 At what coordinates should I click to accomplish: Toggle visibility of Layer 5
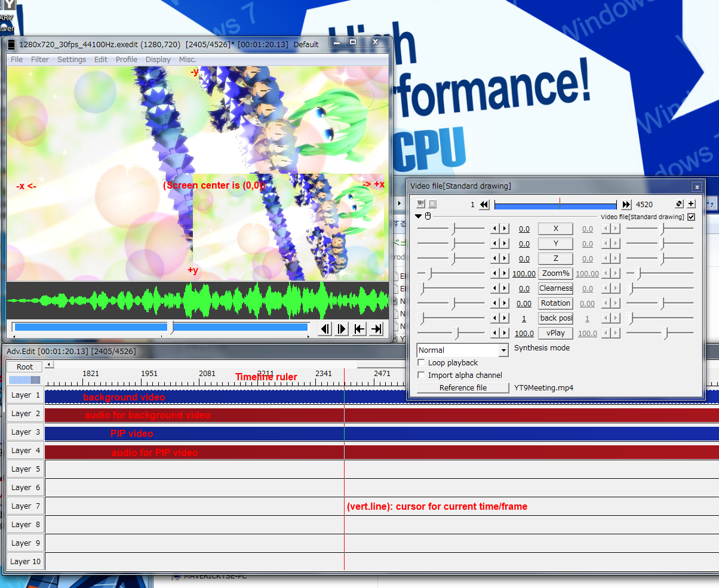pyautogui.click(x=25, y=469)
